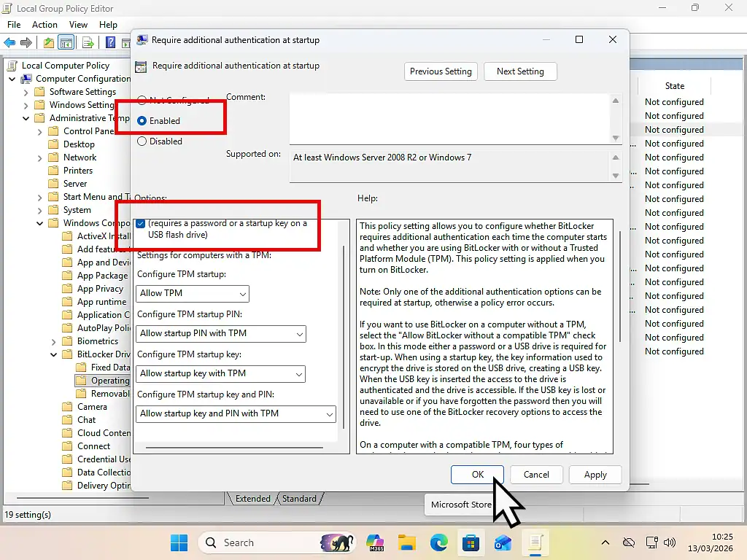Open the Microsoft Store from the taskbar
Screen dimensions: 747x560
(471, 542)
